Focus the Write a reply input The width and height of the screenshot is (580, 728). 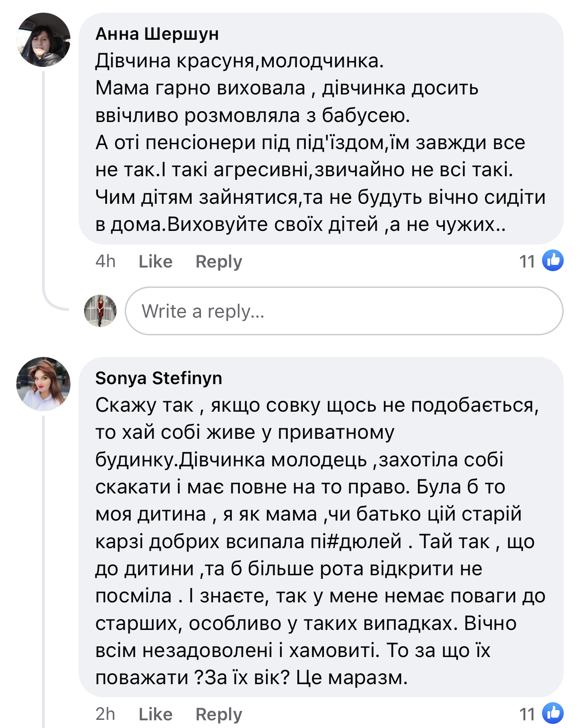[x=343, y=311]
